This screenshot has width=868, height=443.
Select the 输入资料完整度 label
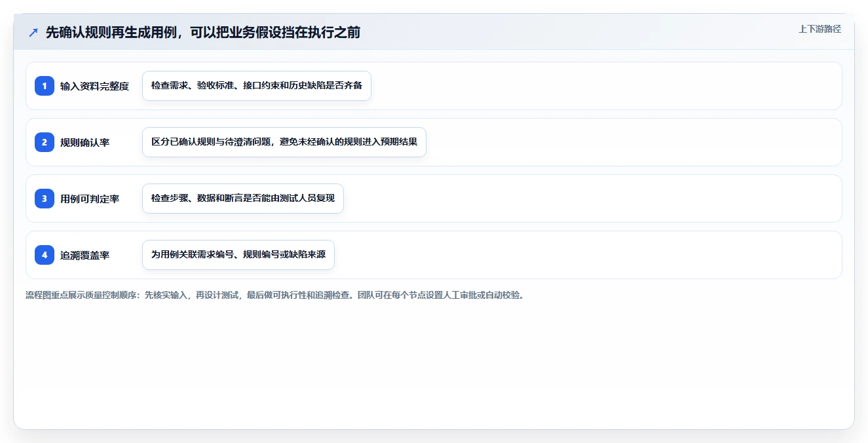pos(94,86)
